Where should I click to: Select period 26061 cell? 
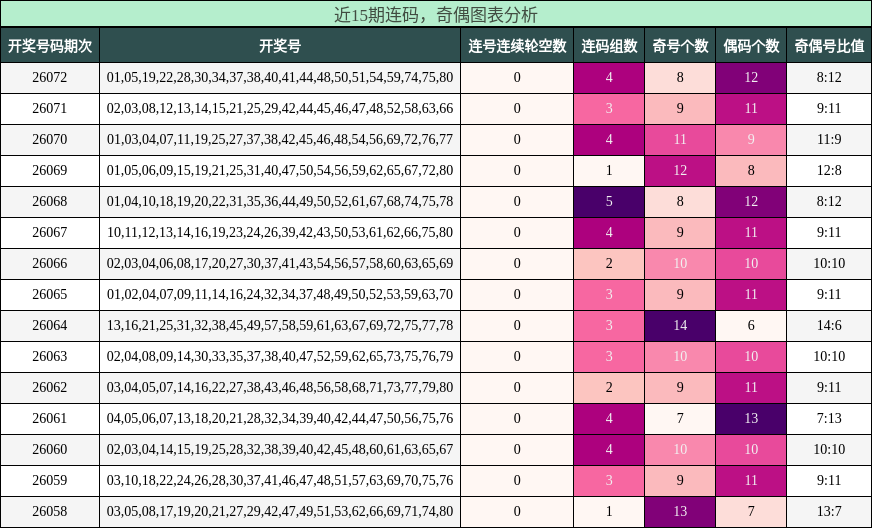(50, 418)
